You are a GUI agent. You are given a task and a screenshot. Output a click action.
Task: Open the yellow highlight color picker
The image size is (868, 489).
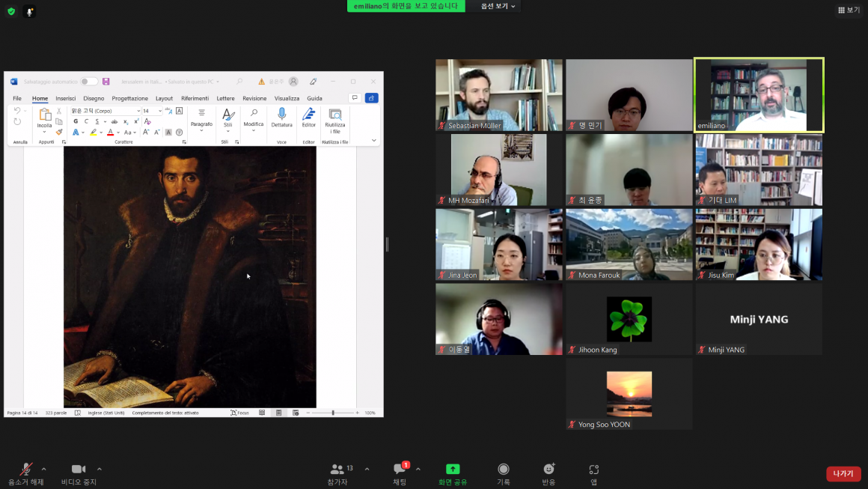point(101,133)
